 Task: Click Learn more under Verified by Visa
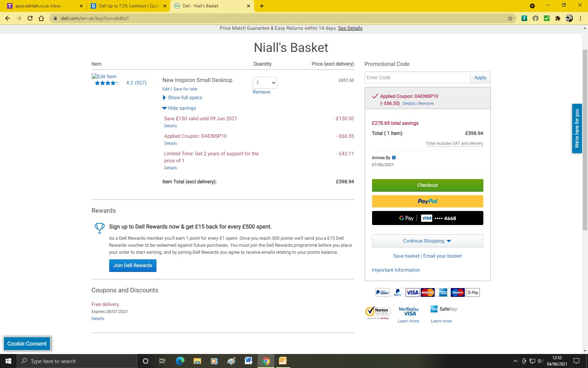pos(408,321)
